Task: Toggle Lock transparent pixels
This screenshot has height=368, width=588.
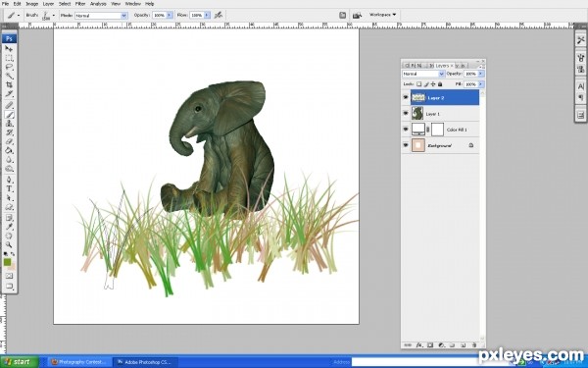Action: 418,84
